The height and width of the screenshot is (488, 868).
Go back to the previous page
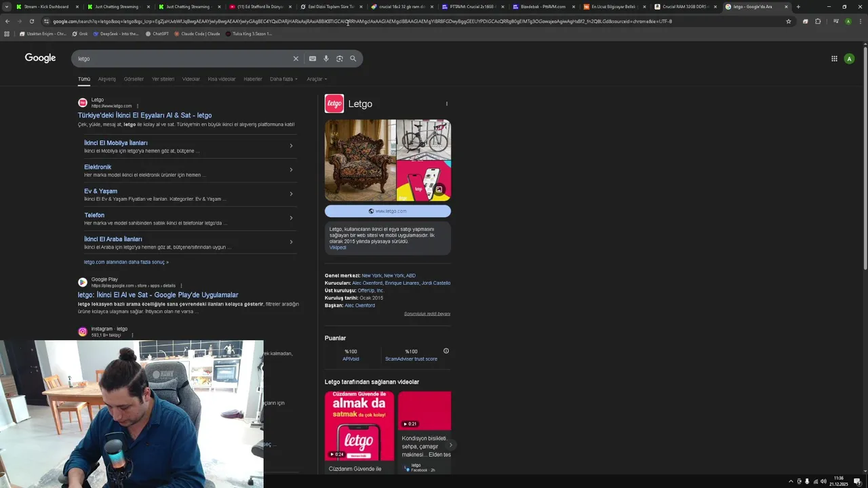[7, 21]
